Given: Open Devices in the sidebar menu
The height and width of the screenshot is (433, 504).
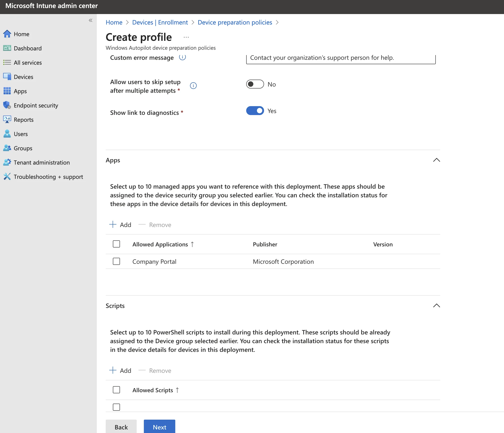Looking at the screenshot, I should [23, 77].
